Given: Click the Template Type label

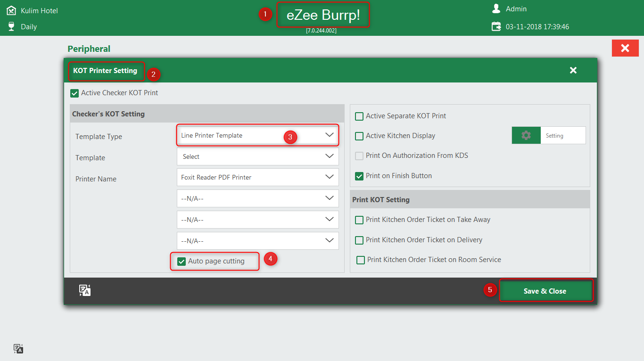Looking at the screenshot, I should [99, 136].
